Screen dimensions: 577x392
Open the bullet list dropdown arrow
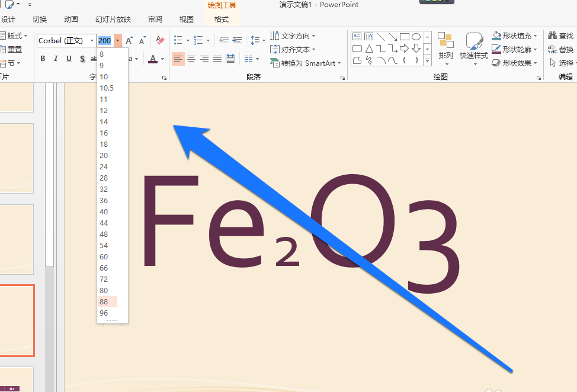click(x=188, y=40)
